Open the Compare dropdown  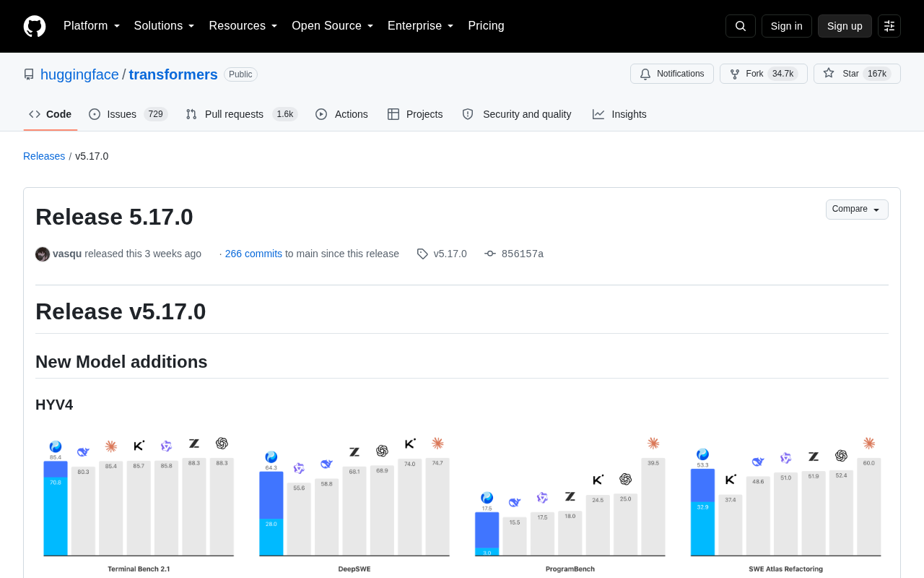[857, 210]
